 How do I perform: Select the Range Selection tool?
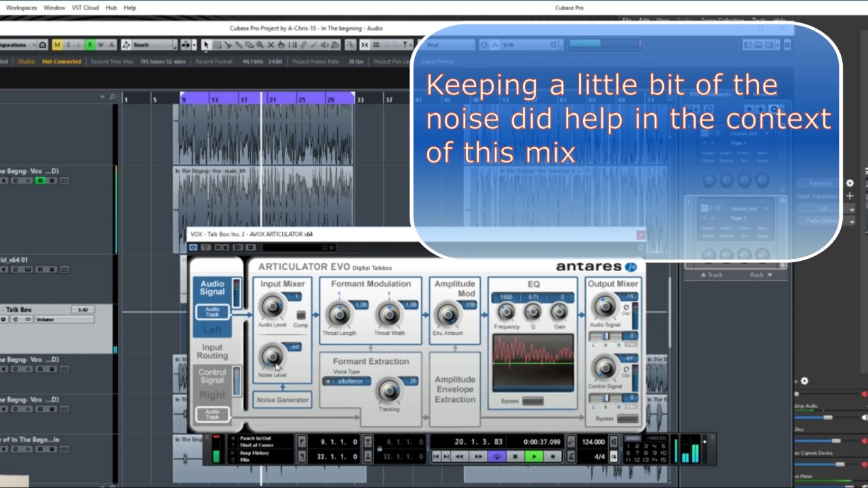(x=217, y=45)
